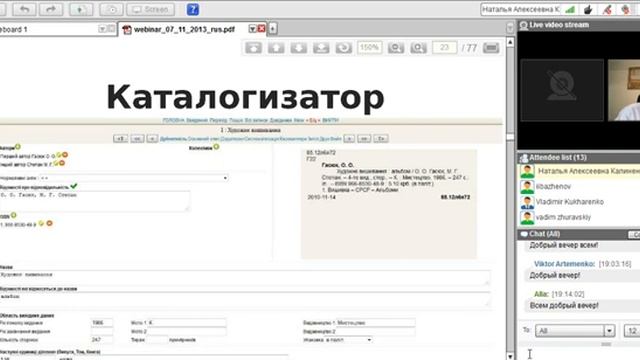The height and width of the screenshot is (360, 640).
Task: Select attendee ibazhenov in list
Action: tap(580, 187)
